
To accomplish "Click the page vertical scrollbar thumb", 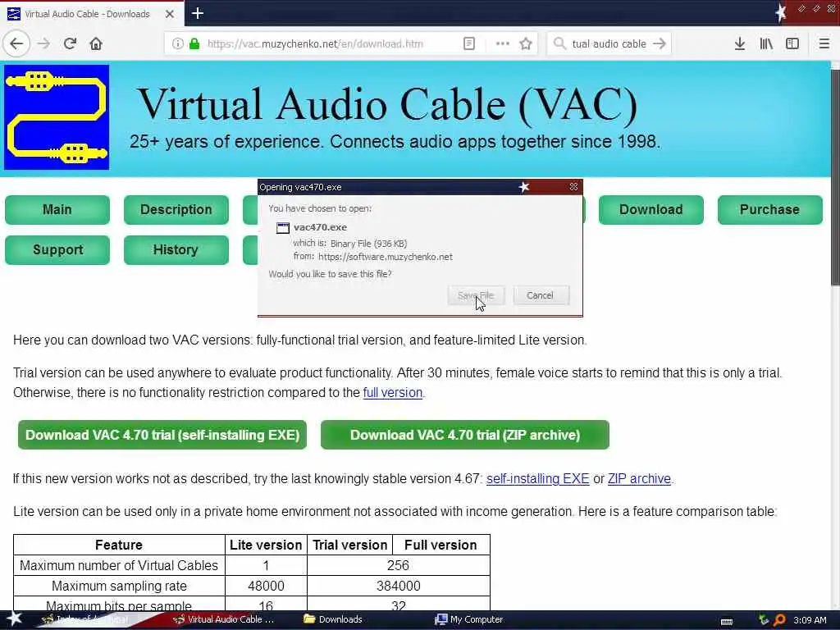I will pos(835,177).
